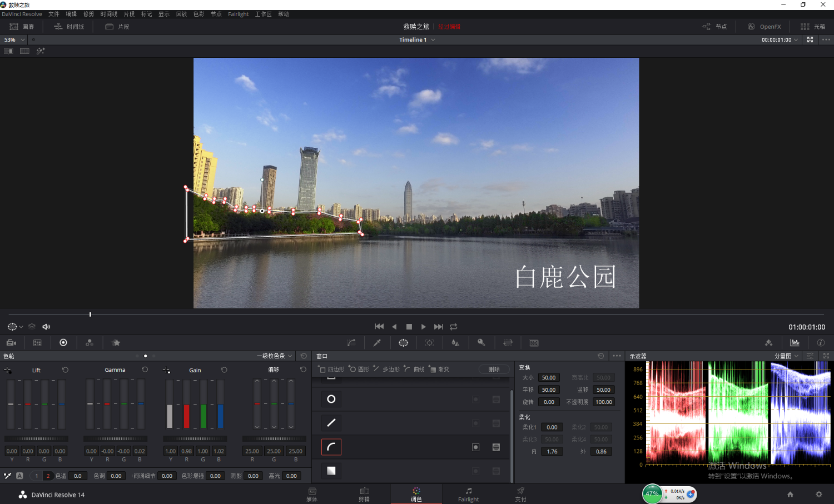Open the Curves palette icon
This screenshot has height=504, width=834.
pyautogui.click(x=351, y=343)
